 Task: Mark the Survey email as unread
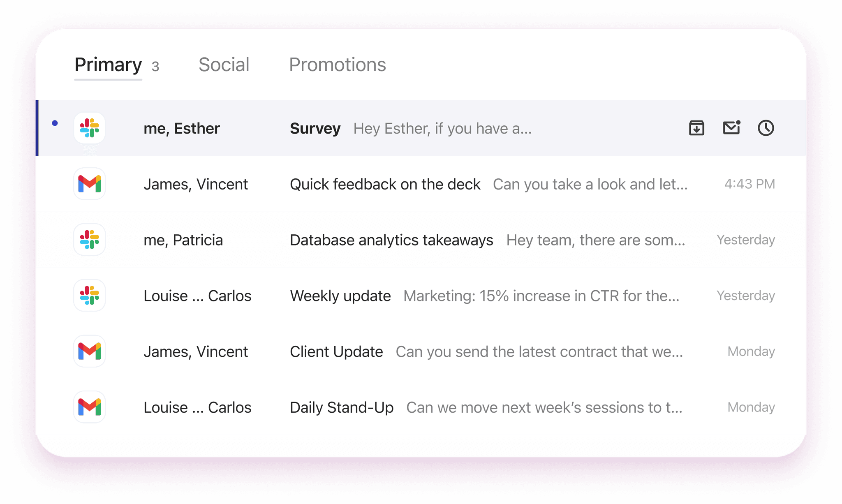(731, 128)
